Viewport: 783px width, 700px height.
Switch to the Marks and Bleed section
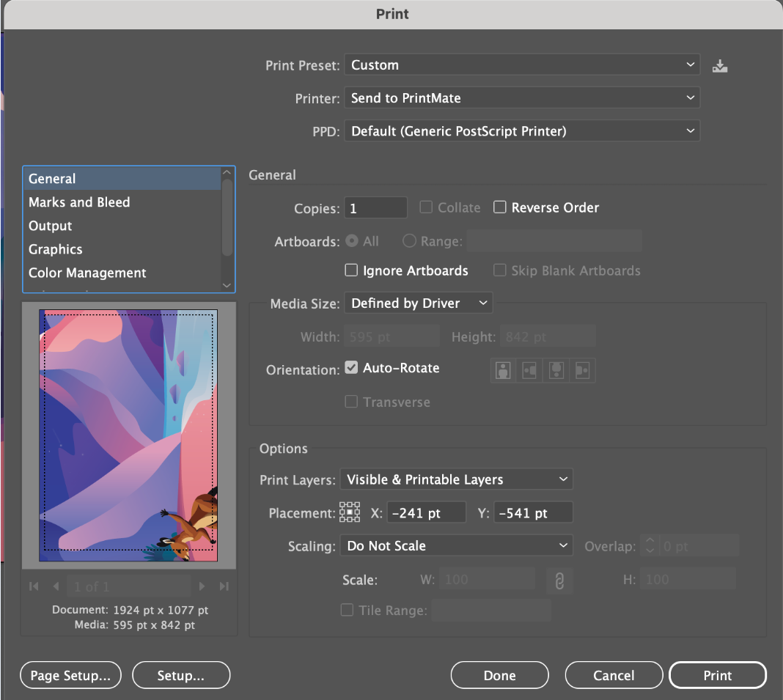(x=79, y=202)
